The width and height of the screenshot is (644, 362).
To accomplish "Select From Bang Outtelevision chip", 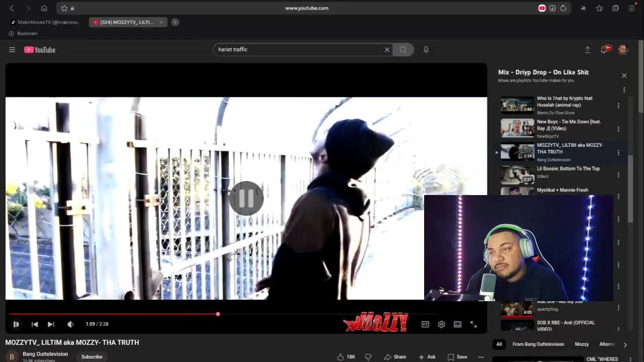I will coord(538,344).
